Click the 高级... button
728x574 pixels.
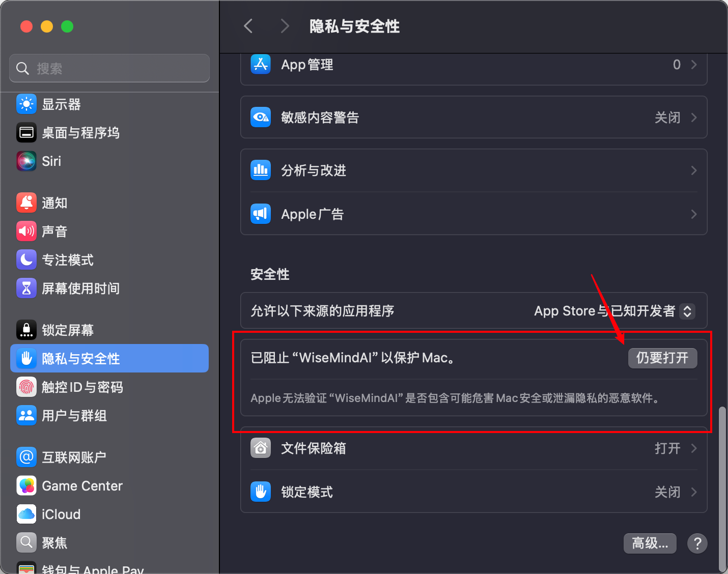pyautogui.click(x=650, y=543)
